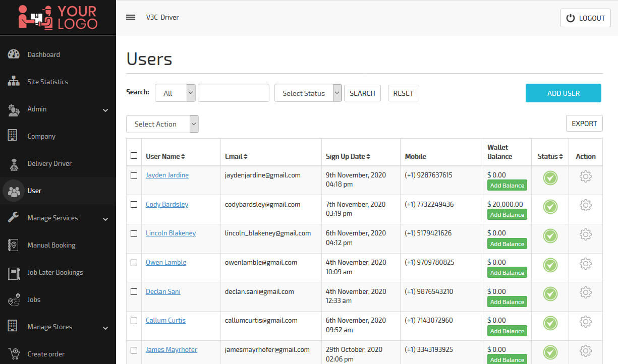The image size is (618, 364).
Task: Click the search text input field
Action: coord(234,93)
